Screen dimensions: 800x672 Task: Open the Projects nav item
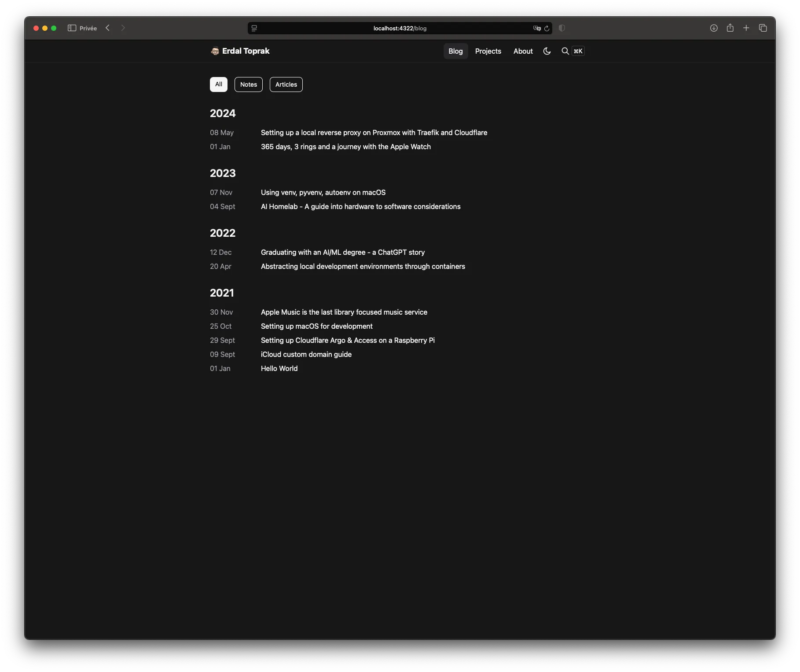[488, 51]
